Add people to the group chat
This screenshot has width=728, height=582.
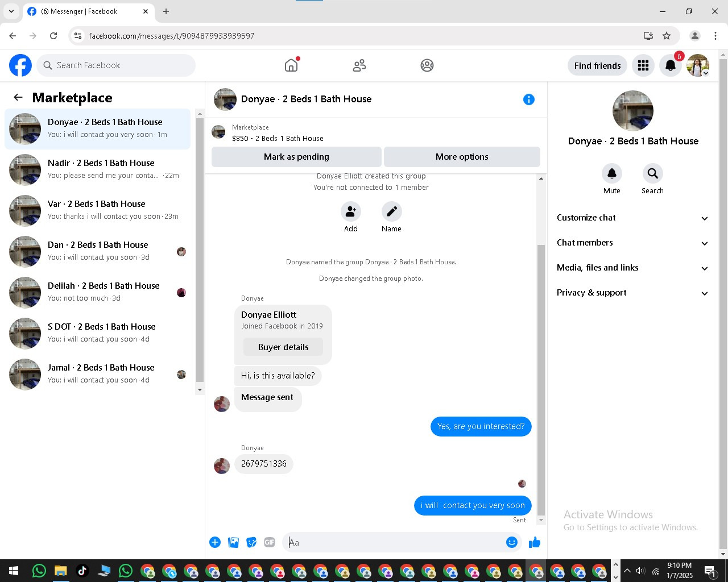coord(351,211)
